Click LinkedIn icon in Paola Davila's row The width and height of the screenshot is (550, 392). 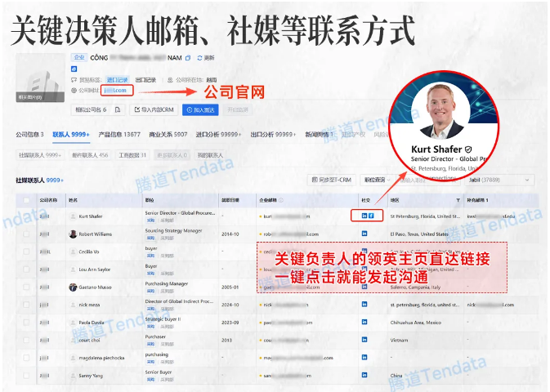[x=364, y=323]
